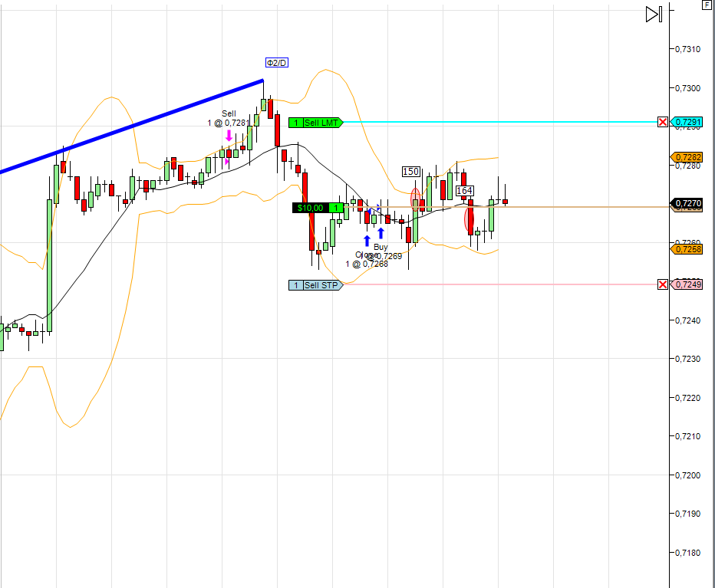
Task: Click the skip-to-latest-bar arrow icon
Action: (654, 14)
